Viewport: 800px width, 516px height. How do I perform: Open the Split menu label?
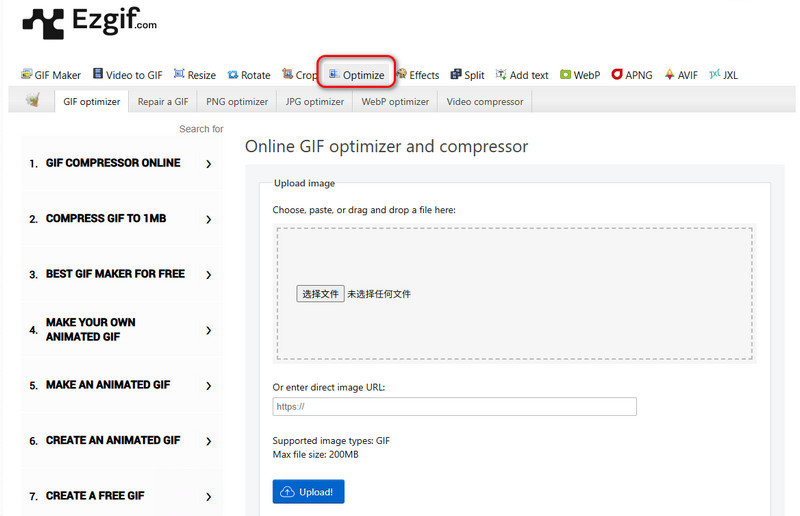474,76
